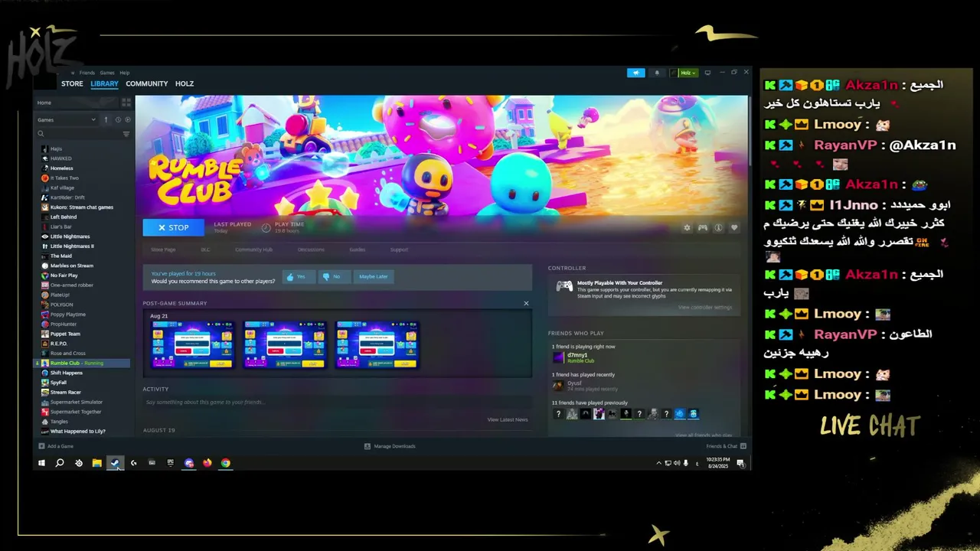Select Hajis in the games list
Image resolution: width=980 pixels, height=551 pixels.
56,148
